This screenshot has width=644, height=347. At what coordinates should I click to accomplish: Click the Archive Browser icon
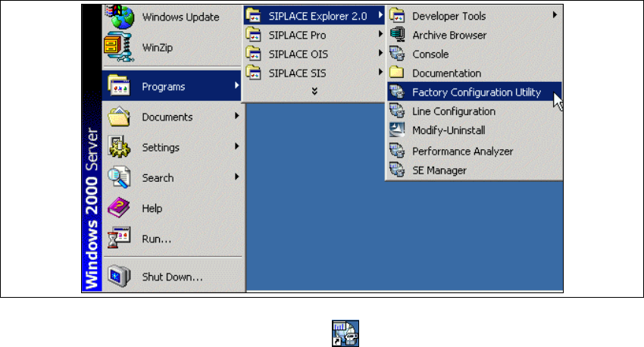click(x=397, y=35)
